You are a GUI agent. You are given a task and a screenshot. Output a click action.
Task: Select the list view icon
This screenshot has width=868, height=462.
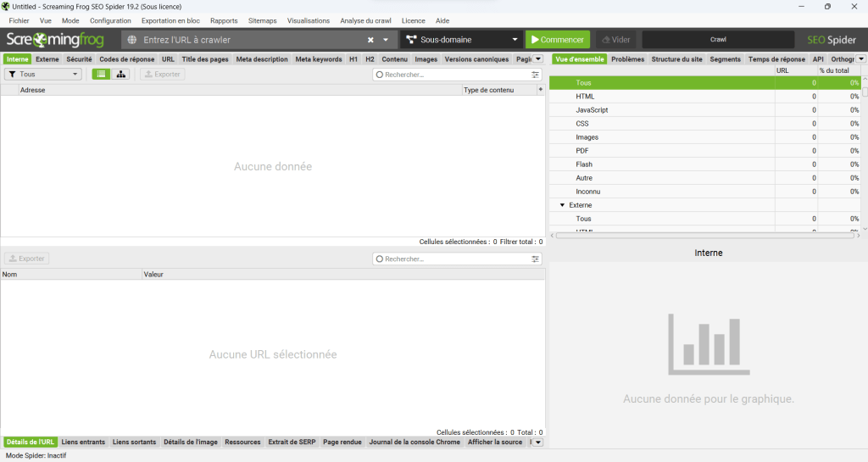coord(101,75)
